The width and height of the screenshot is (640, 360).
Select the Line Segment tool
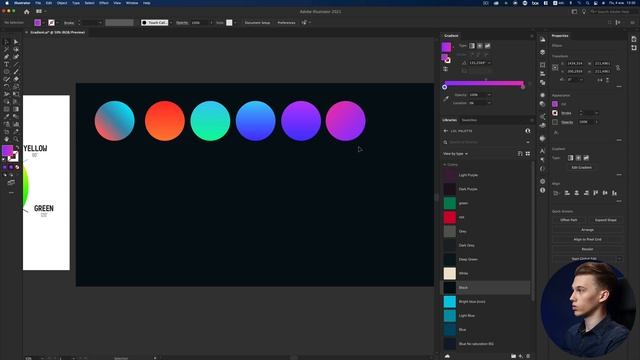pyautogui.click(x=16, y=64)
